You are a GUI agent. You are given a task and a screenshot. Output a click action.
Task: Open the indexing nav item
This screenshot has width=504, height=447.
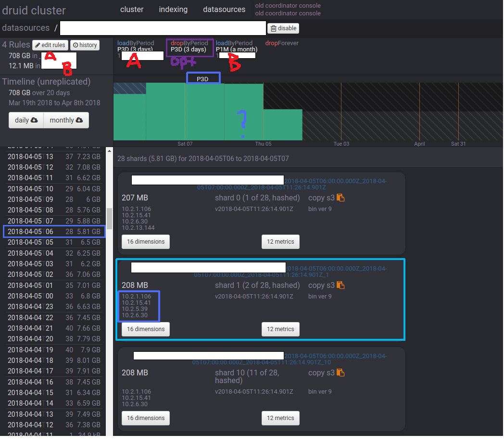click(x=173, y=10)
